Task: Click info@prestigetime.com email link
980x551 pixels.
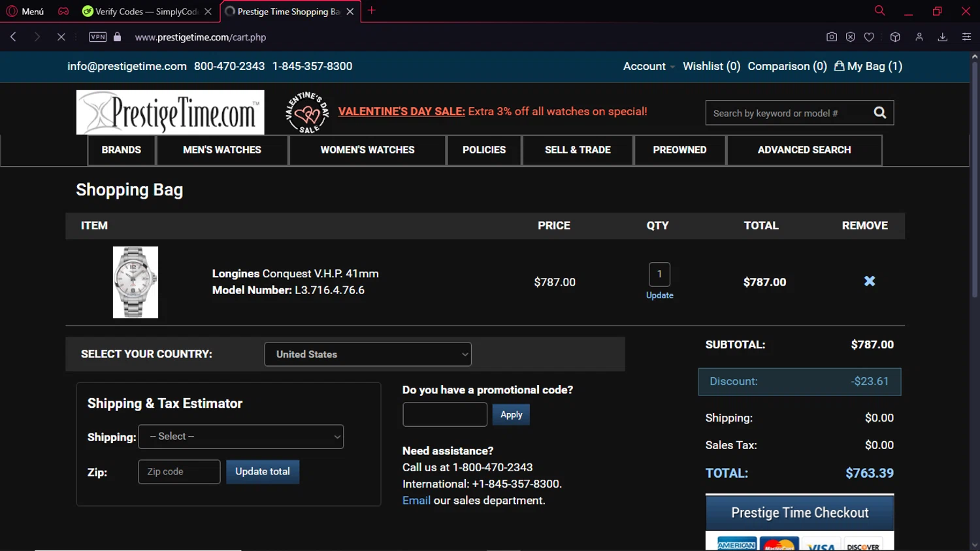Action: click(127, 66)
